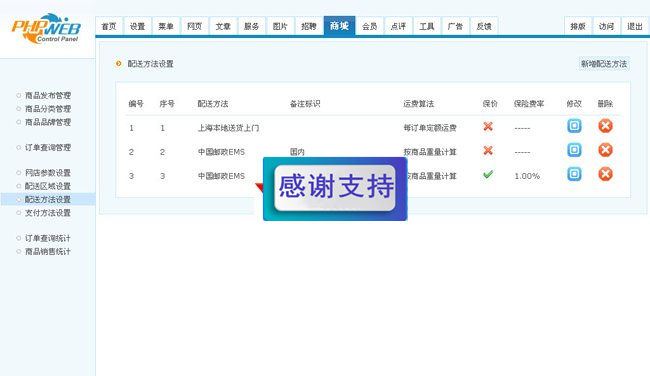
Task: Open the 首页 tab
Action: [109, 26]
